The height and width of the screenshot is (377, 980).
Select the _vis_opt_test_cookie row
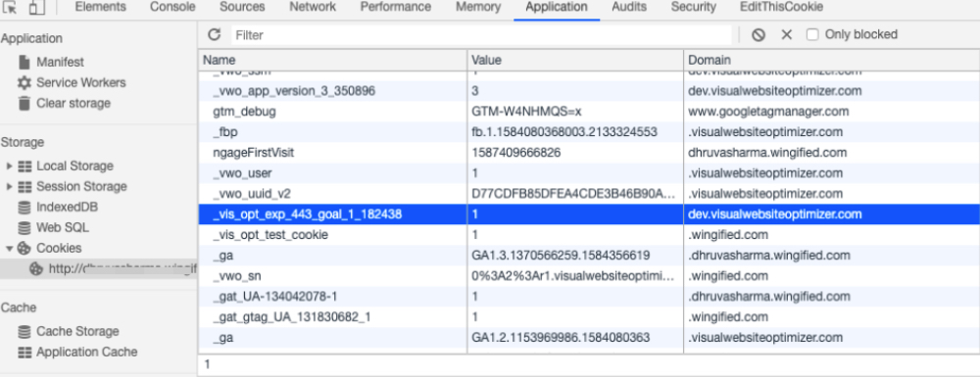589,235
